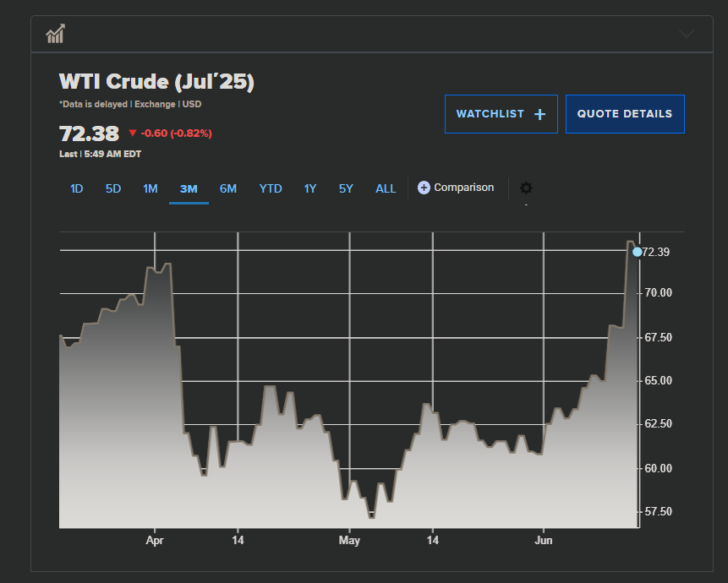Viewport: 728px width, 583px height.
Task: Click the plus icon beside Comparison
Action: pyautogui.click(x=424, y=188)
